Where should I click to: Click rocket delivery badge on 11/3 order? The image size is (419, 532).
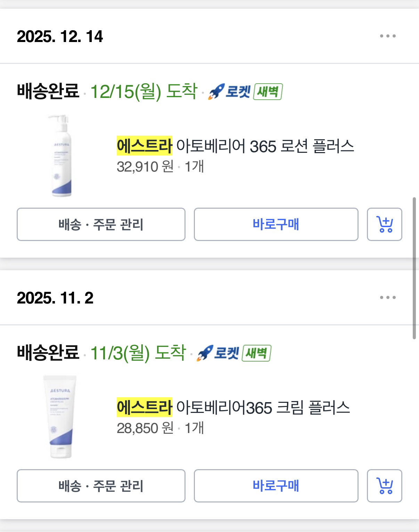click(218, 353)
